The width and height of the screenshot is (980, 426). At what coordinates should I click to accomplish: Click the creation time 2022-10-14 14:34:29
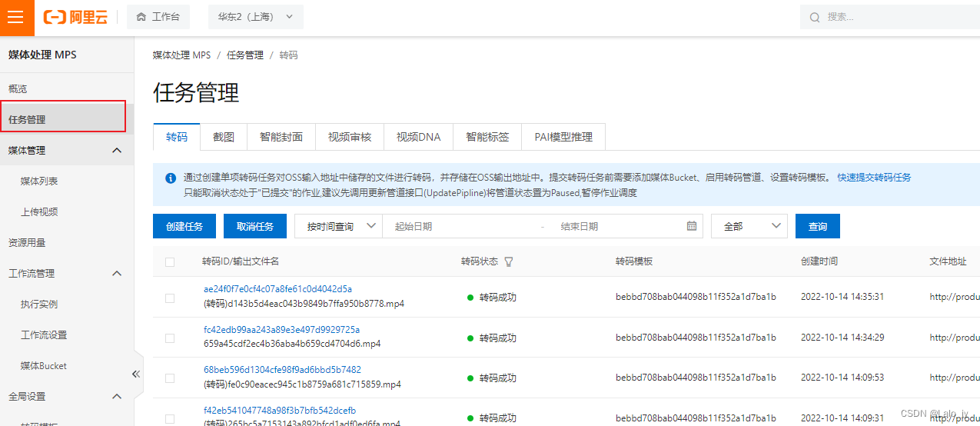pyautogui.click(x=842, y=337)
